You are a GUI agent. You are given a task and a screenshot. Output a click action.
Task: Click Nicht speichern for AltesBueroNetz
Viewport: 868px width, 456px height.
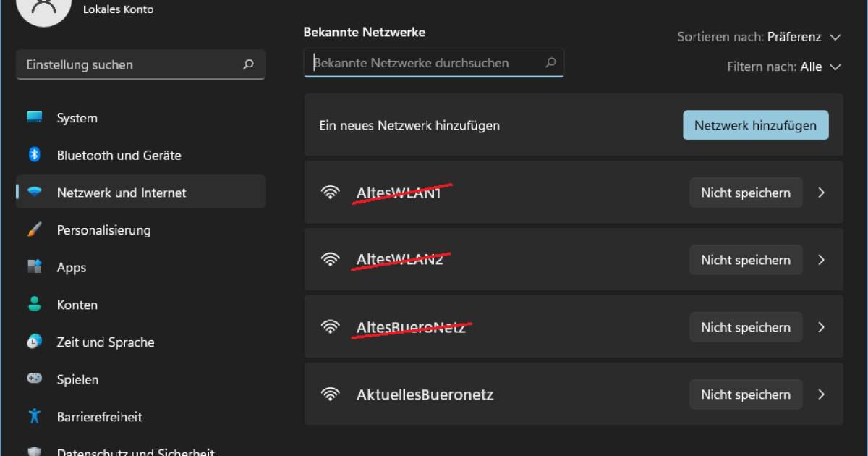click(x=746, y=326)
